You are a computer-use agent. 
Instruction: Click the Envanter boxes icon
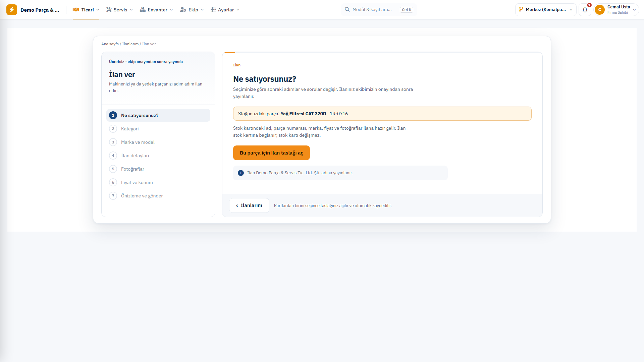143,10
